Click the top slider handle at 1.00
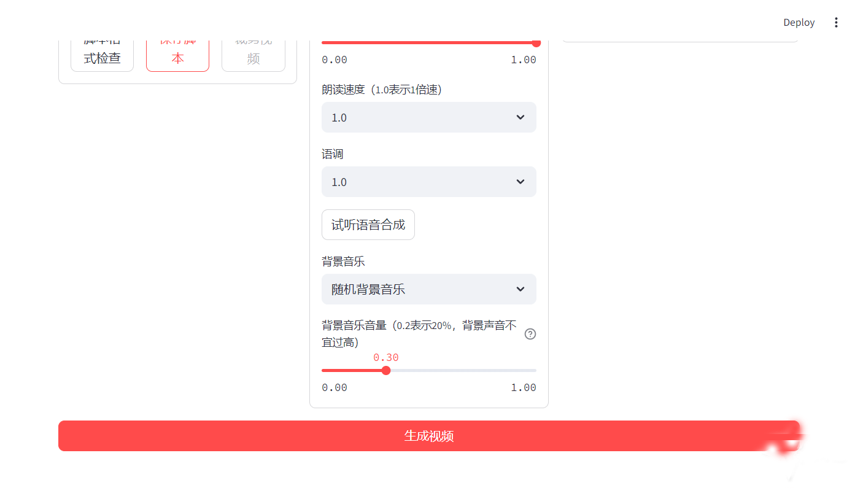This screenshot has height=504, width=855. 536,42
